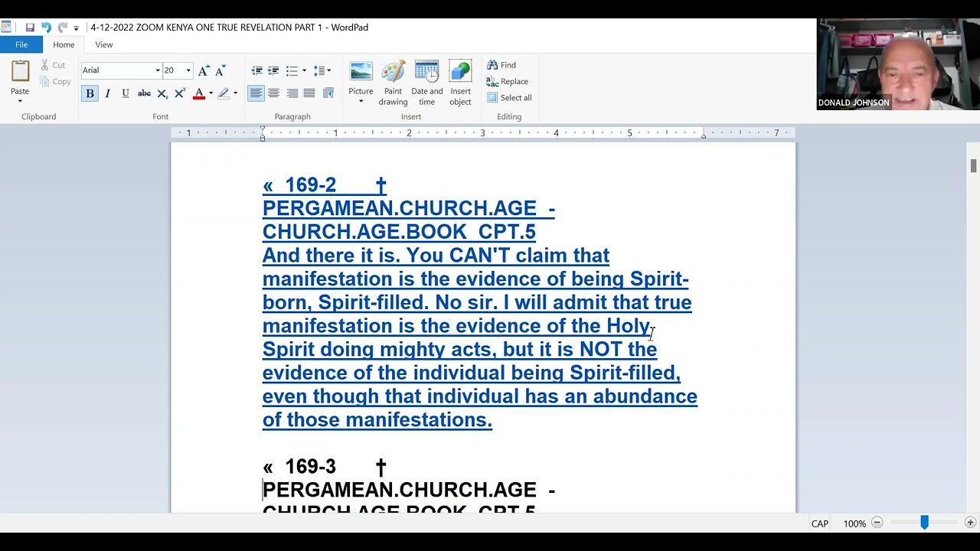This screenshot has width=980, height=551.
Task: Undo the last action
Action: point(46,28)
